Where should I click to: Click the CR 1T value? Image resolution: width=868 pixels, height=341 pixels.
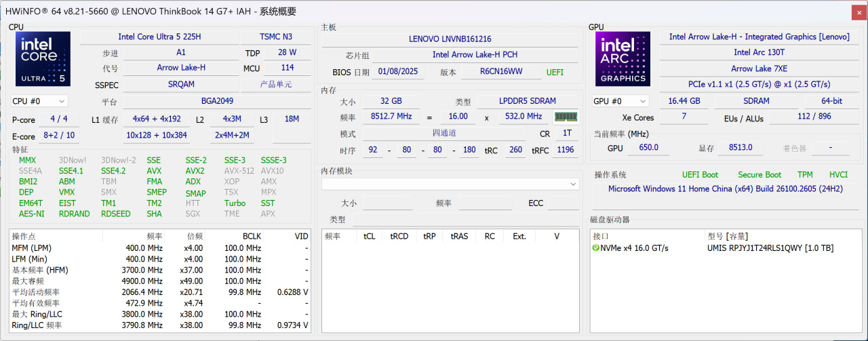[x=567, y=134]
